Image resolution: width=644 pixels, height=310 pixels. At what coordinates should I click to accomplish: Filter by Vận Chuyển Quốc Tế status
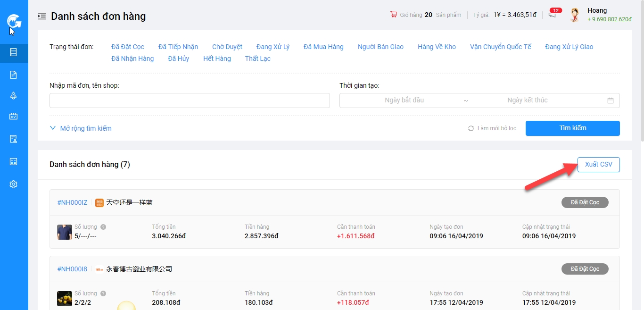coord(500,47)
